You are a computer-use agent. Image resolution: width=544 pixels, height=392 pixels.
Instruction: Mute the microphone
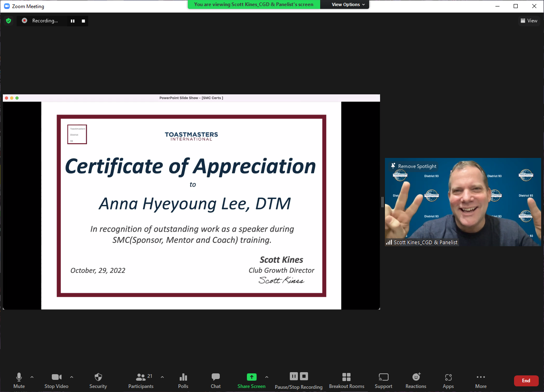click(19, 380)
